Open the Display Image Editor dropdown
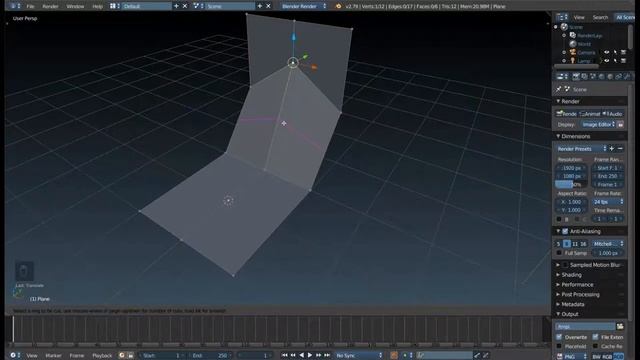This screenshot has width=640, height=360. coord(598,124)
